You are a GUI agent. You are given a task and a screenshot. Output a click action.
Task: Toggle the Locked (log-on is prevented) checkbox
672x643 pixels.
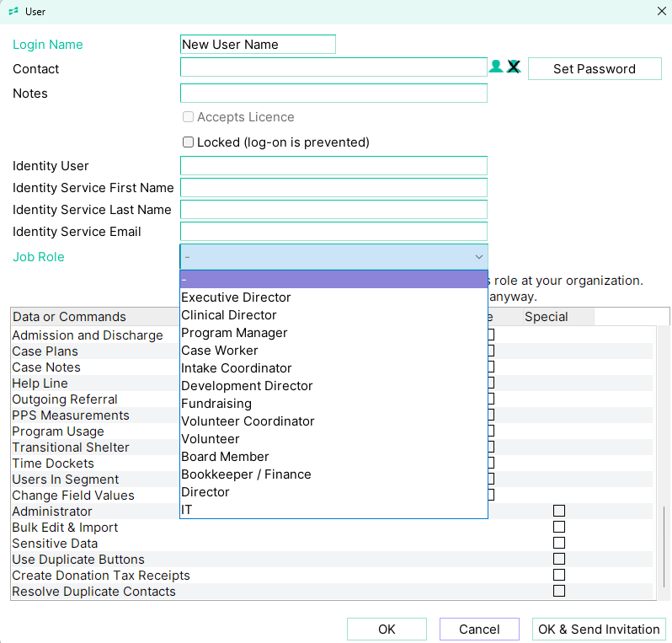pyautogui.click(x=189, y=142)
